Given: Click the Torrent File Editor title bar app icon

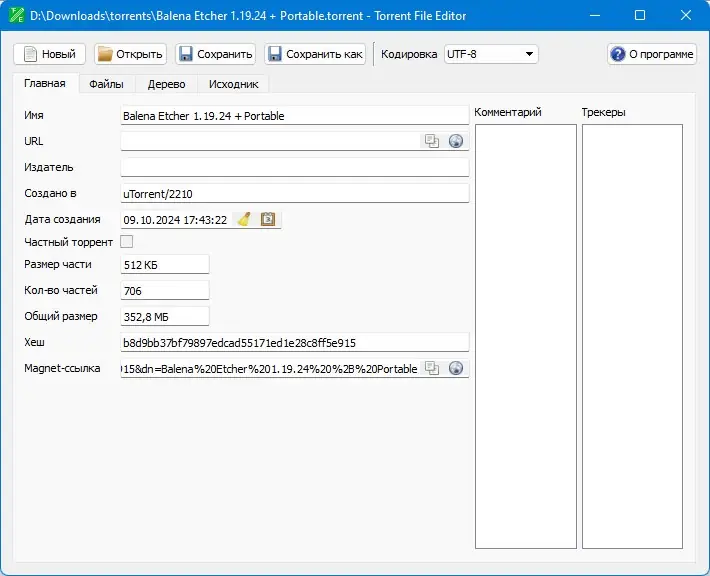Looking at the screenshot, I should point(16,15).
